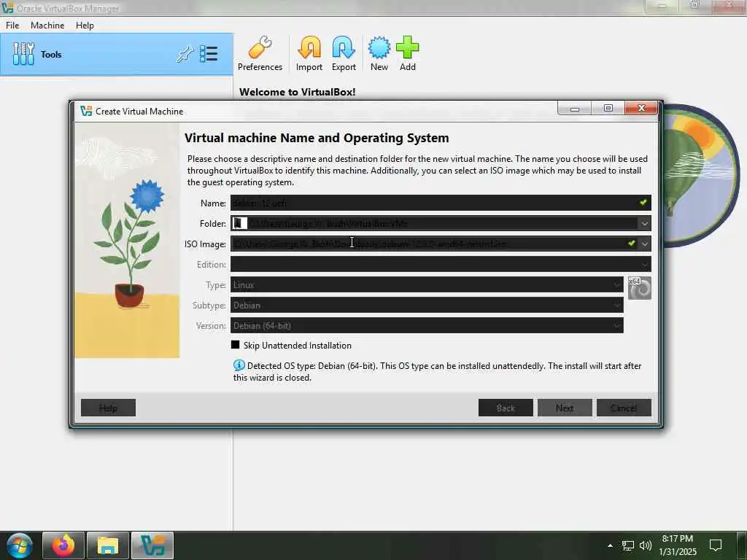This screenshot has height=560, width=747.
Task: Expand the ISO Image dropdown arrow
Action: click(645, 244)
